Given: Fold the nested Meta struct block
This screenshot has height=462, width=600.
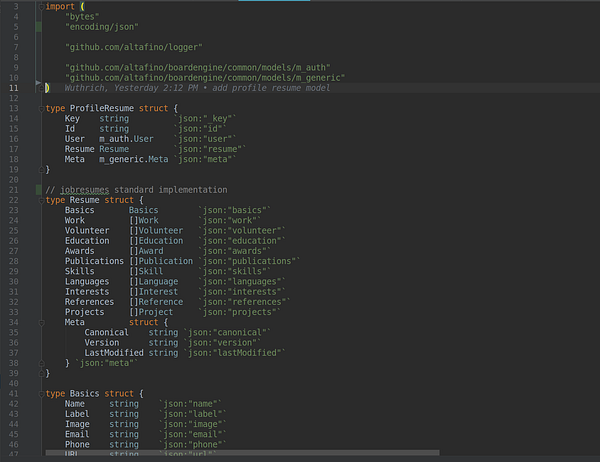Looking at the screenshot, I should (39, 322).
